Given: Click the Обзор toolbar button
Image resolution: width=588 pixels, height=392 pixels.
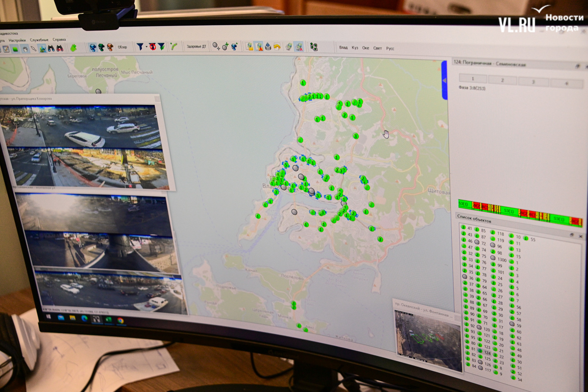Looking at the screenshot, I should click(x=122, y=47).
